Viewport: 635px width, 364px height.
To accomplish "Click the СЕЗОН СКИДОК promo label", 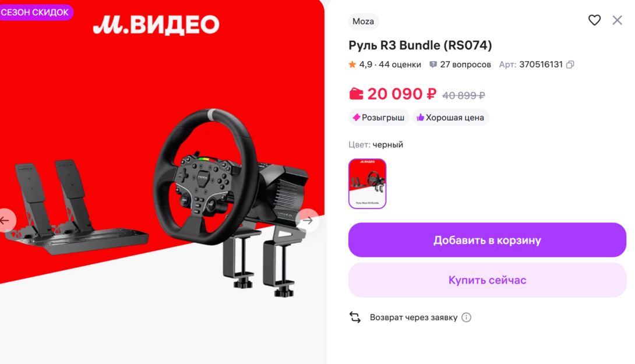I will (35, 12).
